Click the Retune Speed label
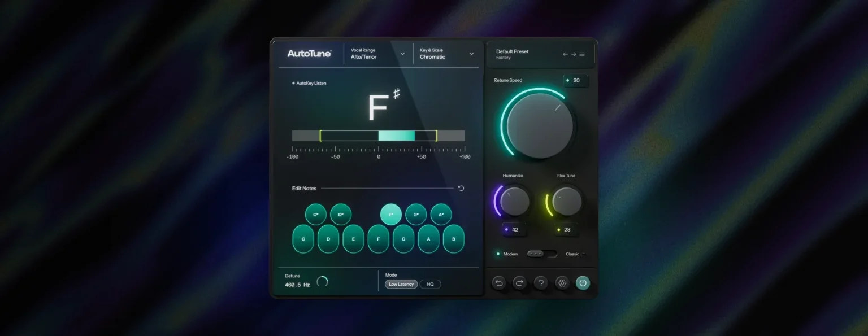This screenshot has width=868, height=336. click(508, 80)
